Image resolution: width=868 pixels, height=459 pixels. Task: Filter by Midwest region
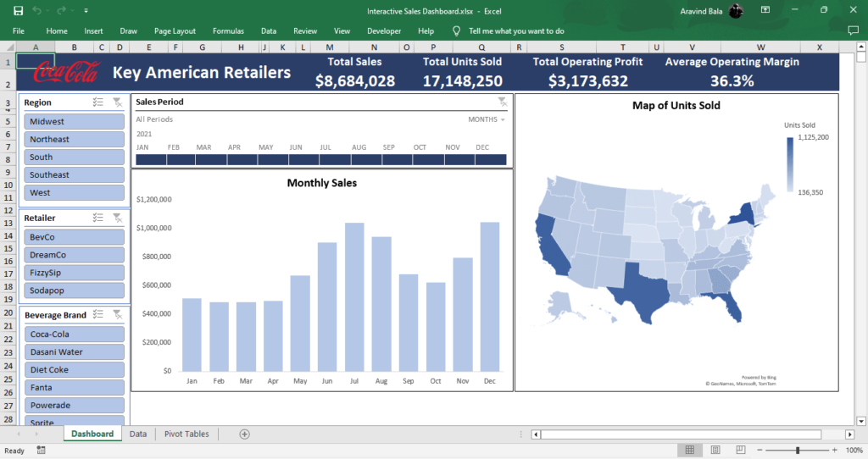point(75,122)
